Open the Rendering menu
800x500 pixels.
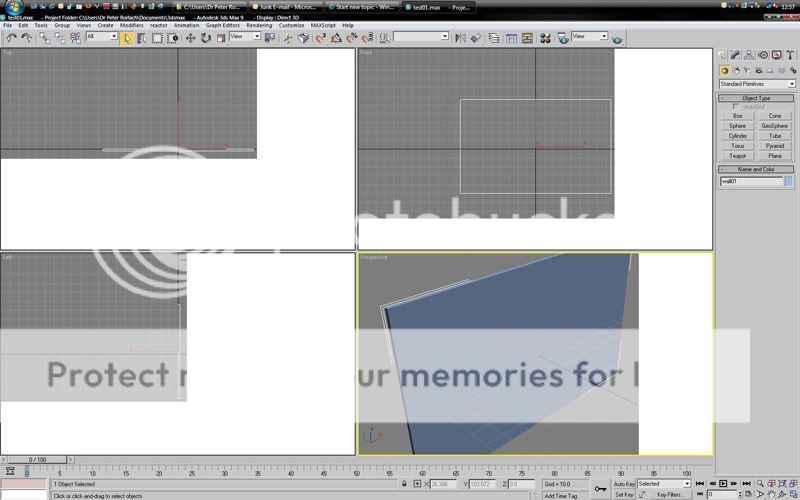(259, 25)
